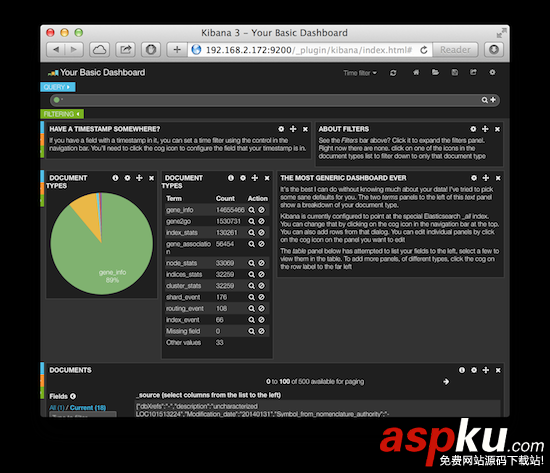Exclude gene_info term with ban icon
550x473 pixels.
pos(261,210)
